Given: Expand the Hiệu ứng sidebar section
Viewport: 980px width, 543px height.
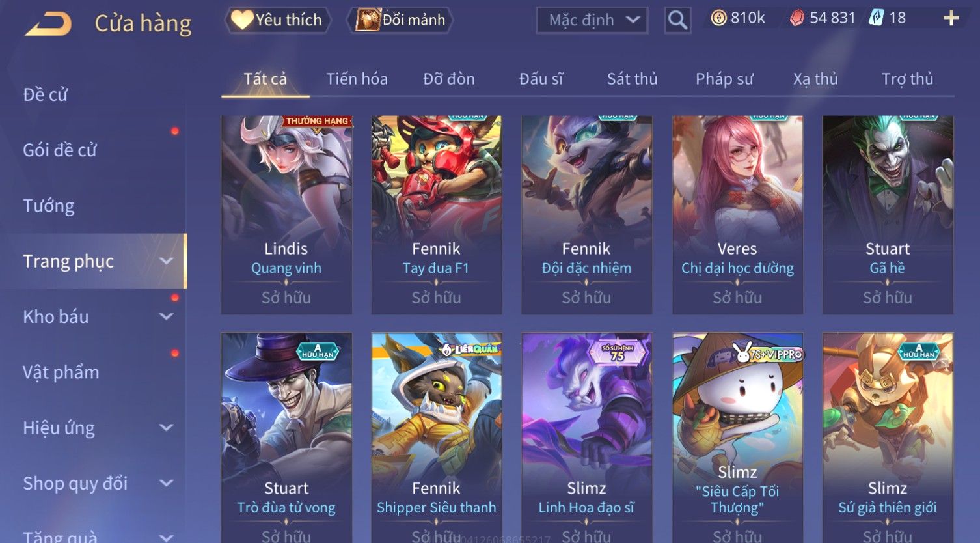Looking at the screenshot, I should pyautogui.click(x=167, y=428).
